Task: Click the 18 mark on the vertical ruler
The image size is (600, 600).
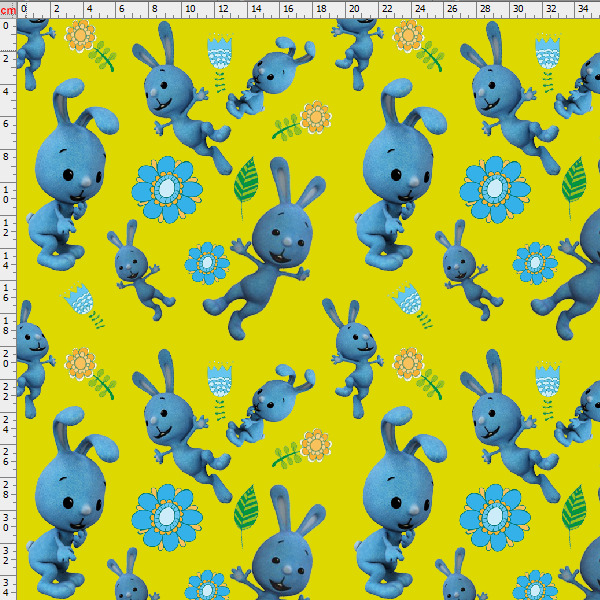Action: point(8,326)
